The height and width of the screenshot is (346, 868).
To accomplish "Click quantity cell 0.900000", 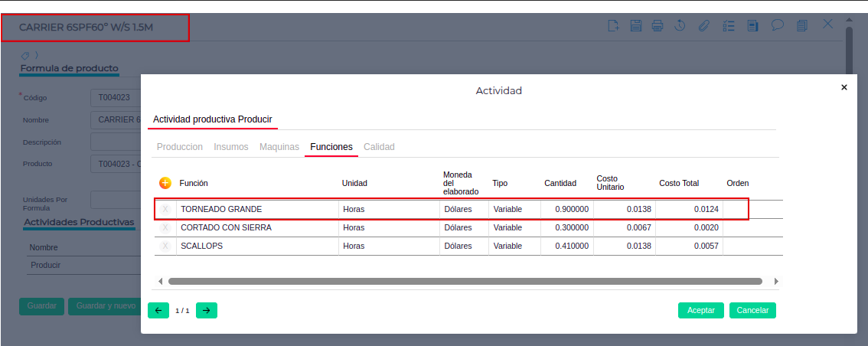I will pos(567,209).
